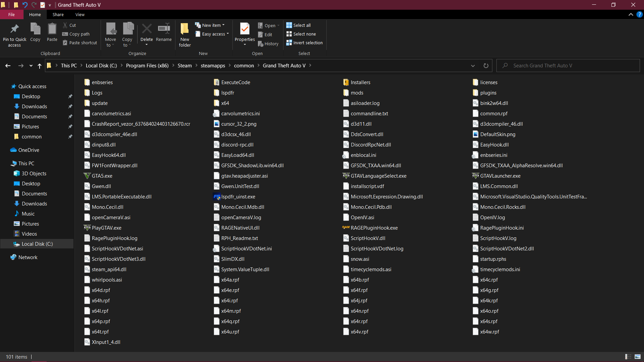Click Select all in the ribbon
This screenshot has height=362, width=644.
point(302,25)
